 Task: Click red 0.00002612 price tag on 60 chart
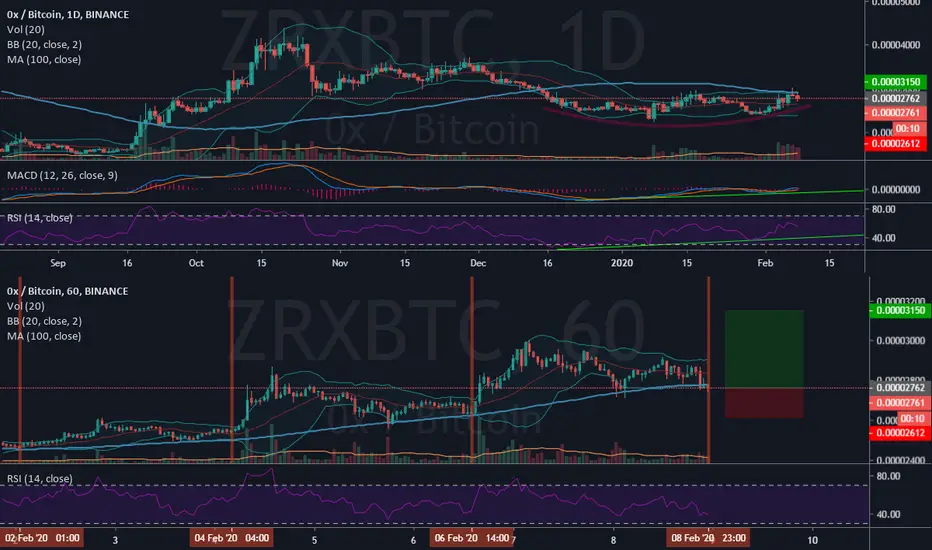(900, 433)
